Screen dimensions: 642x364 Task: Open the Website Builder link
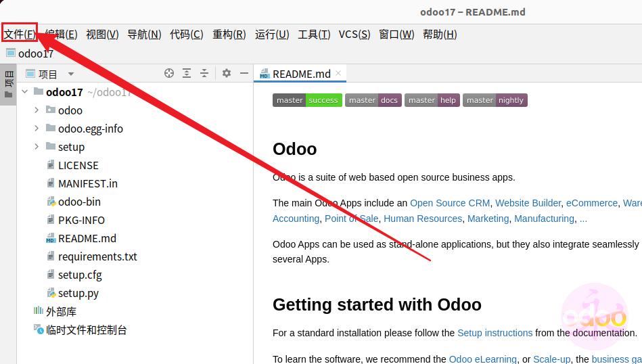[528, 203]
